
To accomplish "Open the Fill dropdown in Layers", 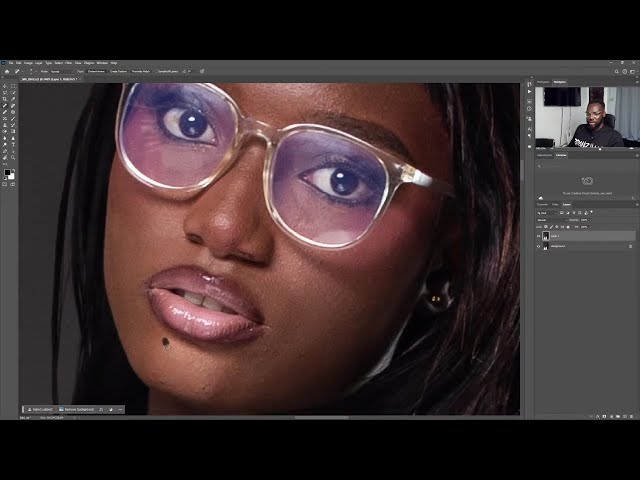I will (591, 227).
